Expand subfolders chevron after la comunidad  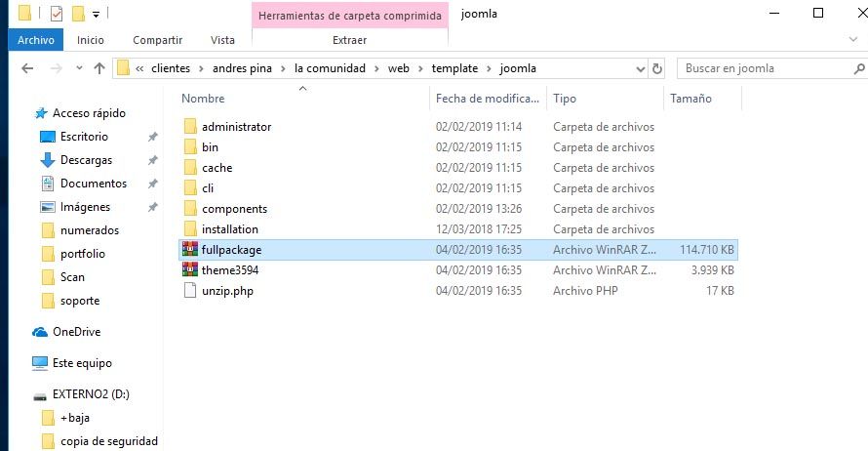coord(376,68)
